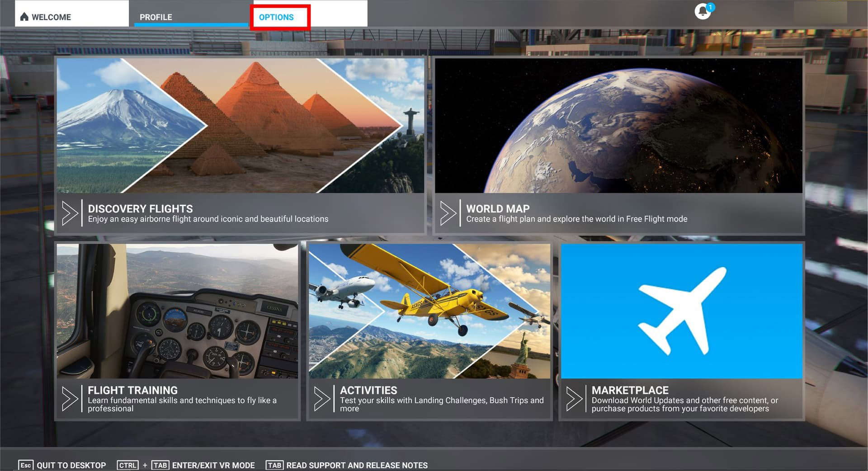The width and height of the screenshot is (868, 471).
Task: Click the Marketplace arrow icon
Action: tap(574, 399)
